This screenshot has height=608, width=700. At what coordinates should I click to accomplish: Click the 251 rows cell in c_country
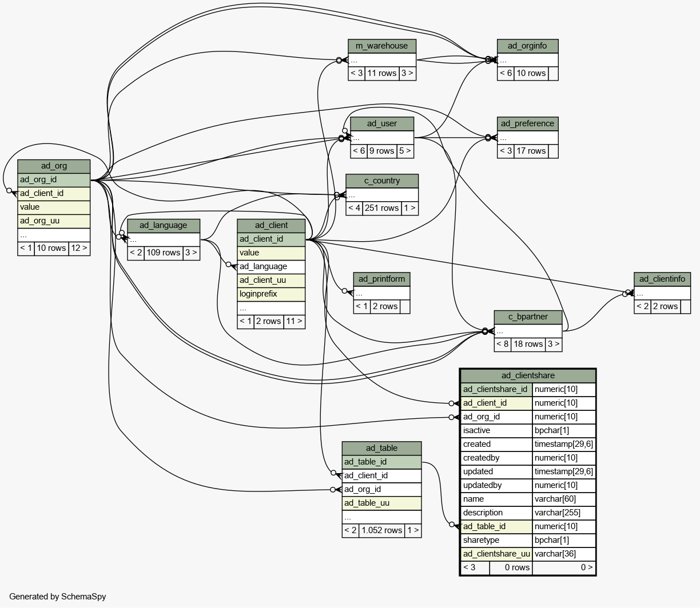tap(381, 208)
